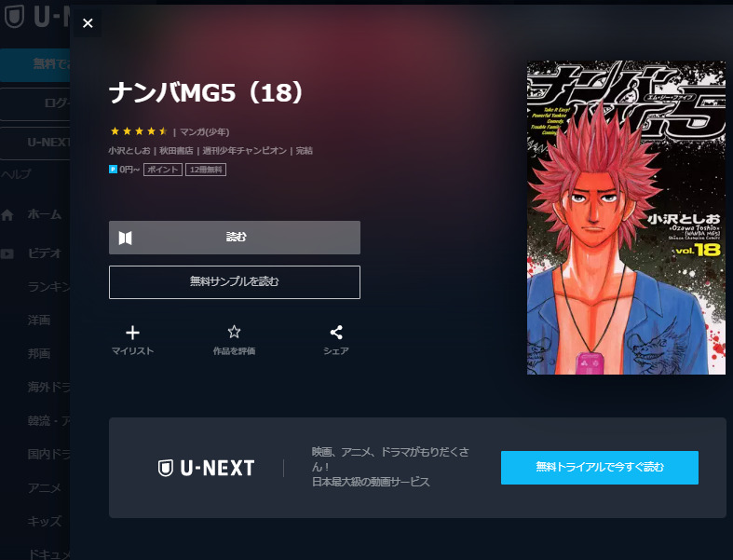Open author link 小沢としお

click(129, 151)
